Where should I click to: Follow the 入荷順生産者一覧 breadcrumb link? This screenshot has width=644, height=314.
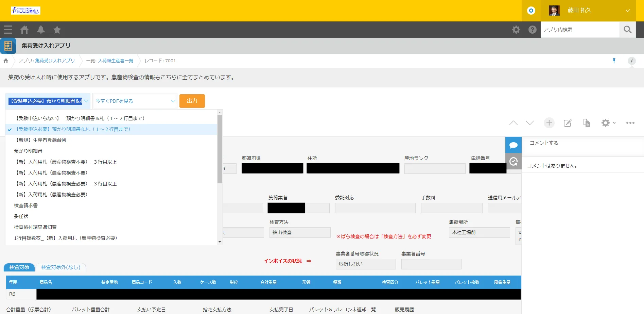click(116, 61)
